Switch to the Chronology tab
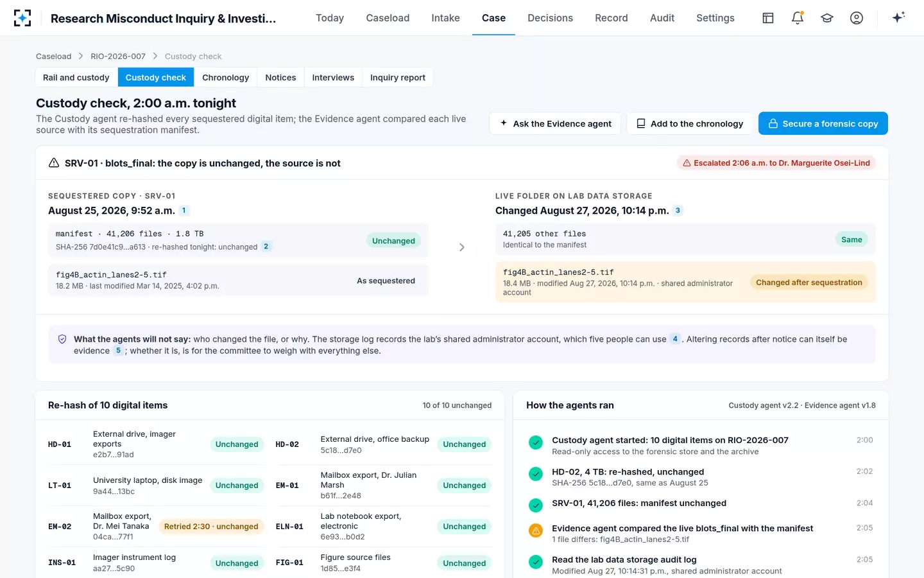The height and width of the screenshot is (578, 924). tap(225, 77)
